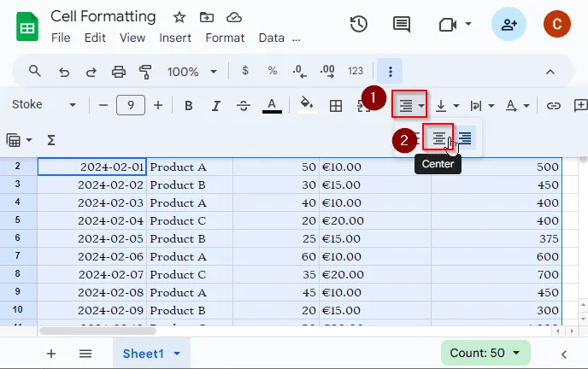This screenshot has height=369, width=588.
Task: Insert a link
Action: click(x=553, y=106)
